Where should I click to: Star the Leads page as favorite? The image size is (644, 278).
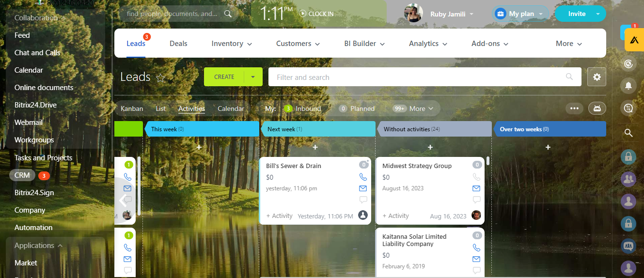coord(160,77)
